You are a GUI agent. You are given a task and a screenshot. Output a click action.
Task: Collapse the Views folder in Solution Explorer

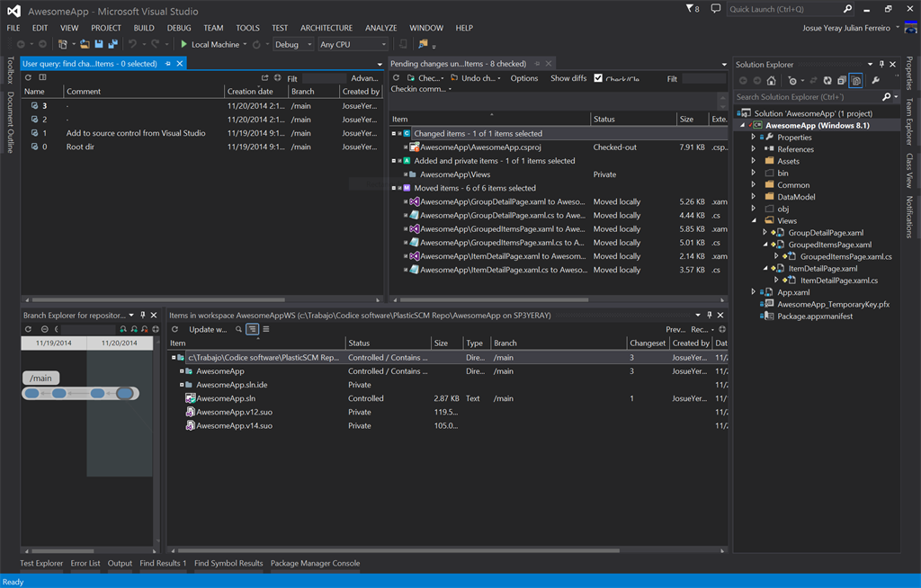click(x=753, y=220)
